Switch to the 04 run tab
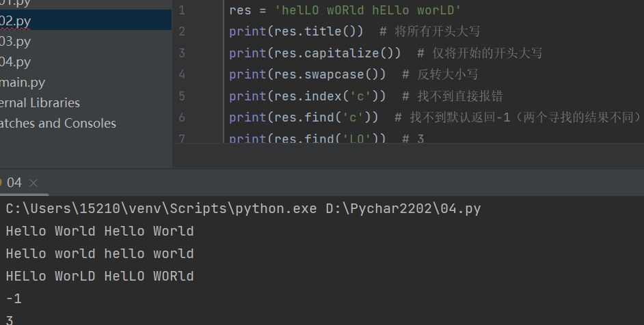 point(14,182)
